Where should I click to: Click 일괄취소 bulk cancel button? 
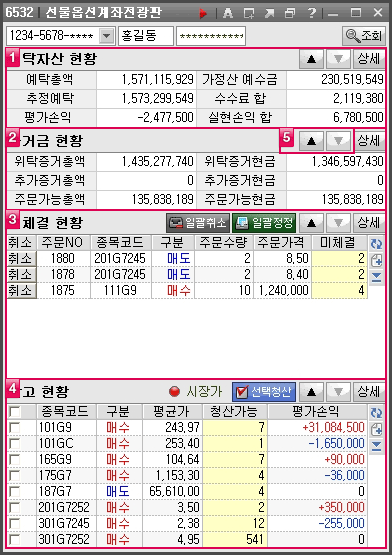click(198, 223)
